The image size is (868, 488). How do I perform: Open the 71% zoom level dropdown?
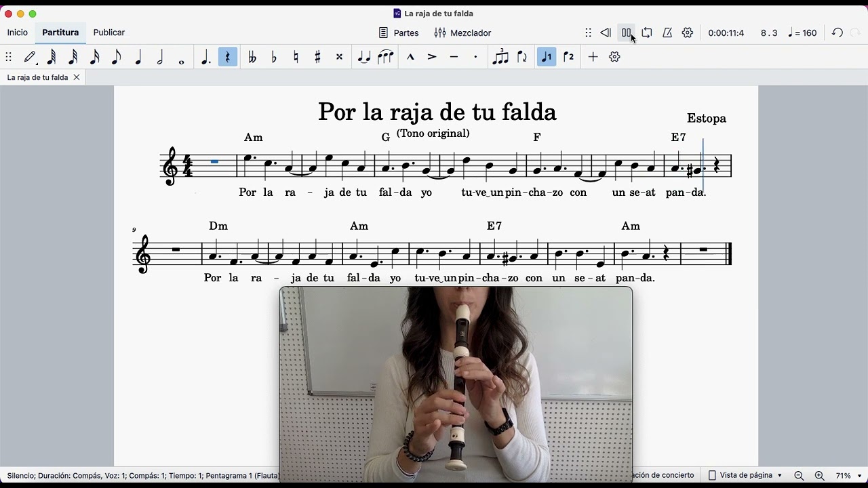point(848,476)
